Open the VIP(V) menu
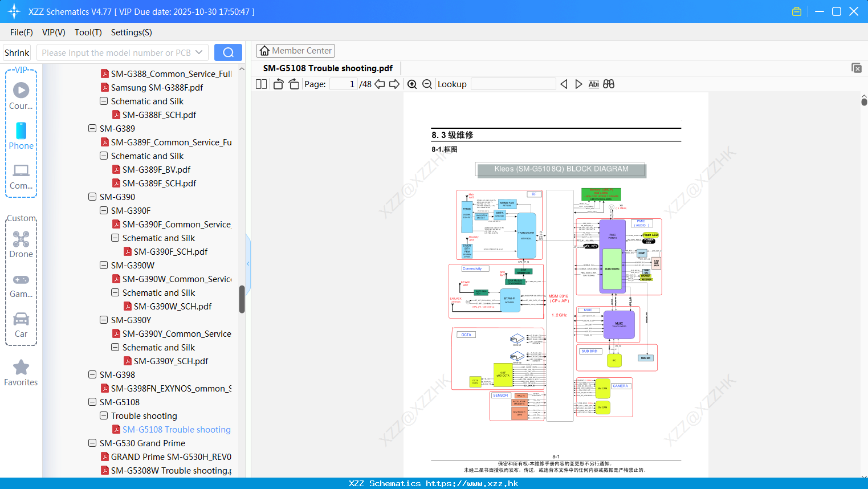The image size is (868, 489). [54, 32]
